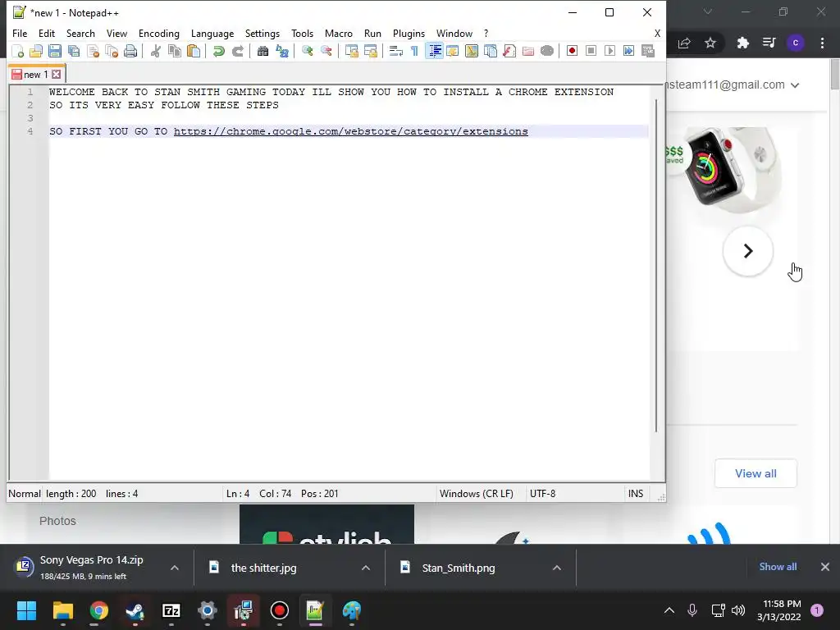Click the Print toolbar icon
The image size is (840, 630).
click(x=130, y=51)
